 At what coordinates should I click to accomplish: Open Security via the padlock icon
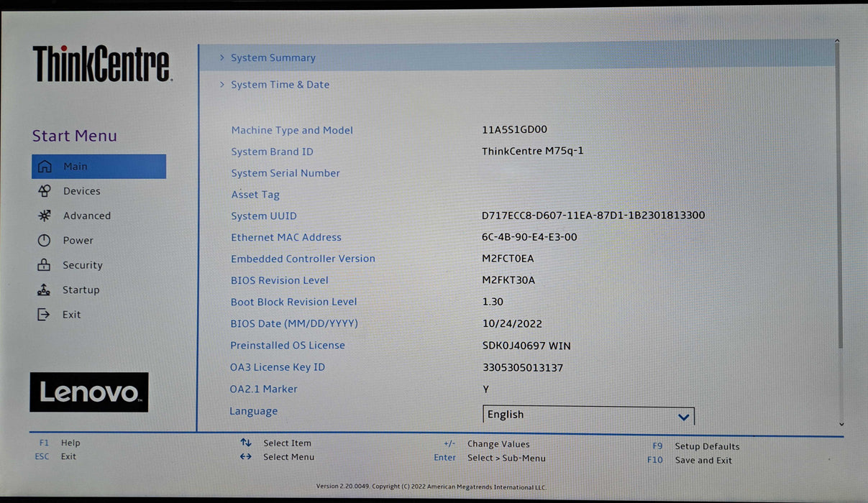pos(45,265)
